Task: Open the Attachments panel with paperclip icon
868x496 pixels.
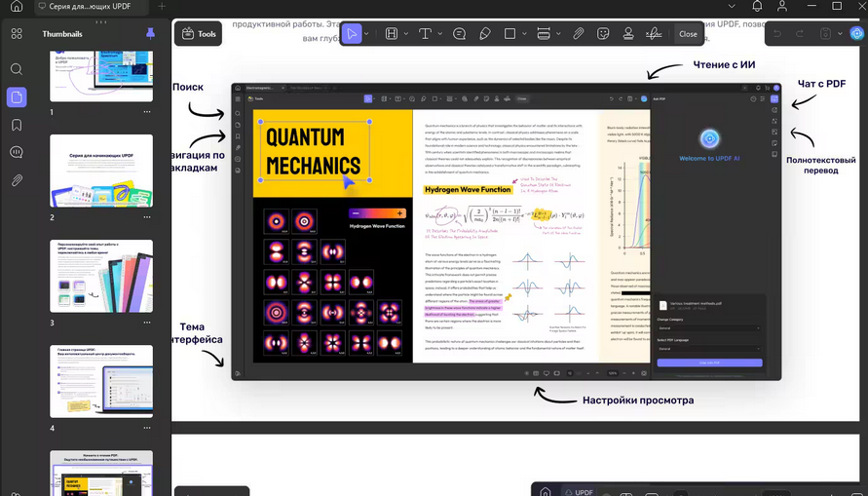Action: [x=17, y=180]
